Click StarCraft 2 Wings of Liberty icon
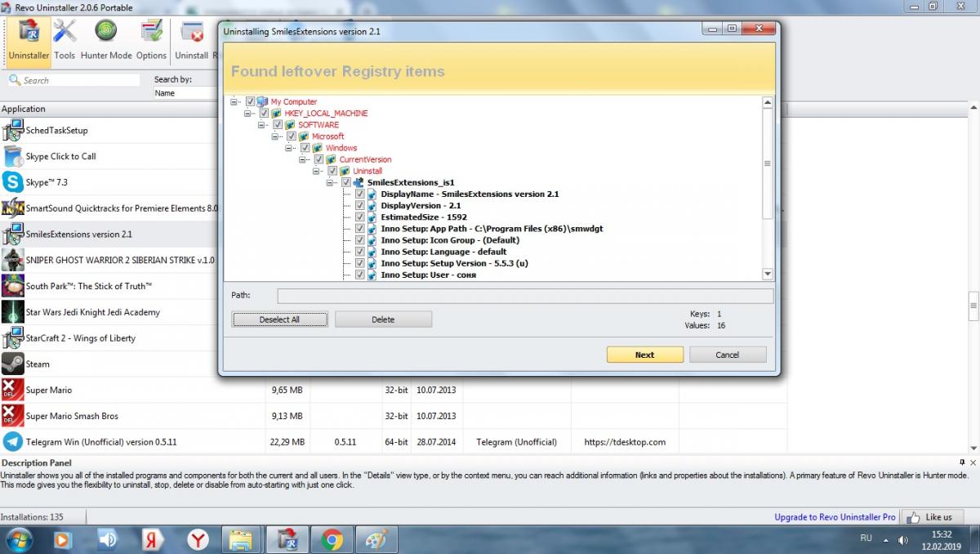980x554 pixels. [x=12, y=338]
